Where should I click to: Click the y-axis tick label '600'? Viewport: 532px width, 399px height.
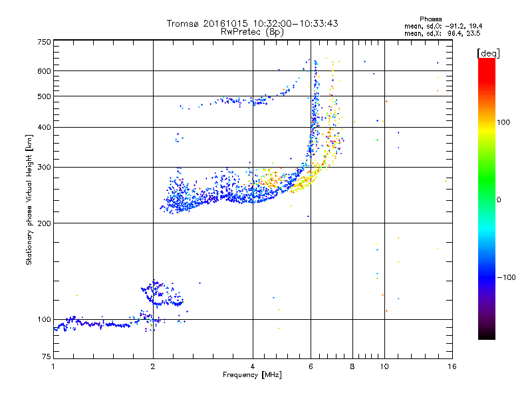(x=45, y=71)
